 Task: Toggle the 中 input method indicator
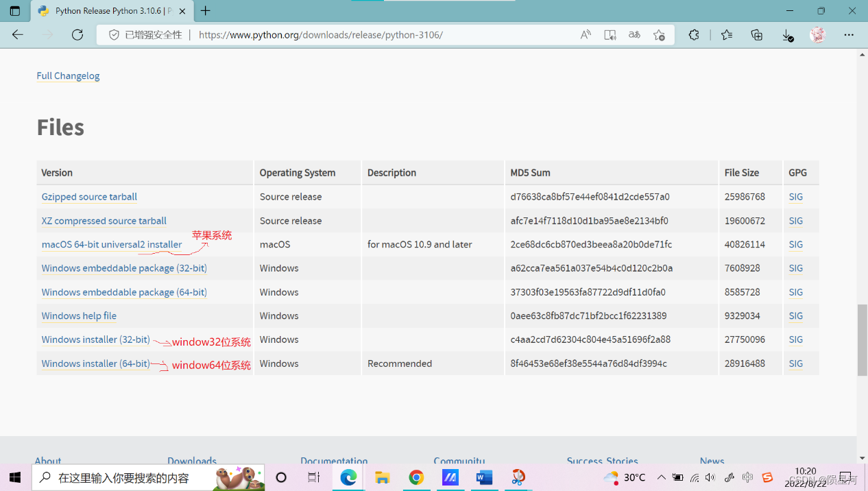pyautogui.click(x=747, y=477)
